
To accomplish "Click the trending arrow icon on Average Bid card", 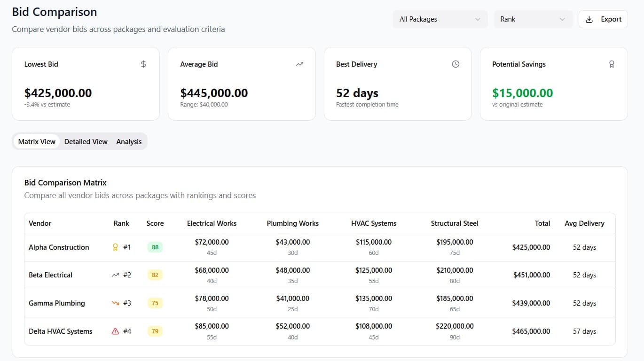I will coord(299,64).
